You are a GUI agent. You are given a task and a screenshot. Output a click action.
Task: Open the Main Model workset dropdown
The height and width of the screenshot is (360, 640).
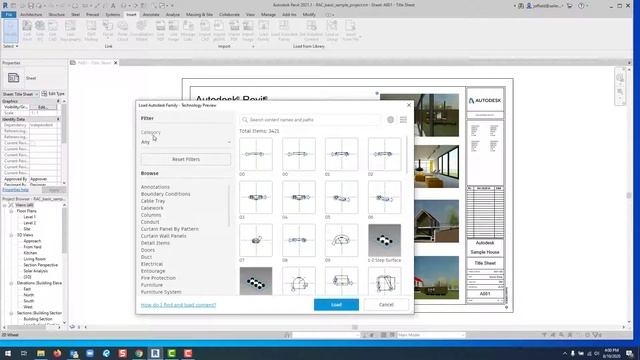pos(431,335)
